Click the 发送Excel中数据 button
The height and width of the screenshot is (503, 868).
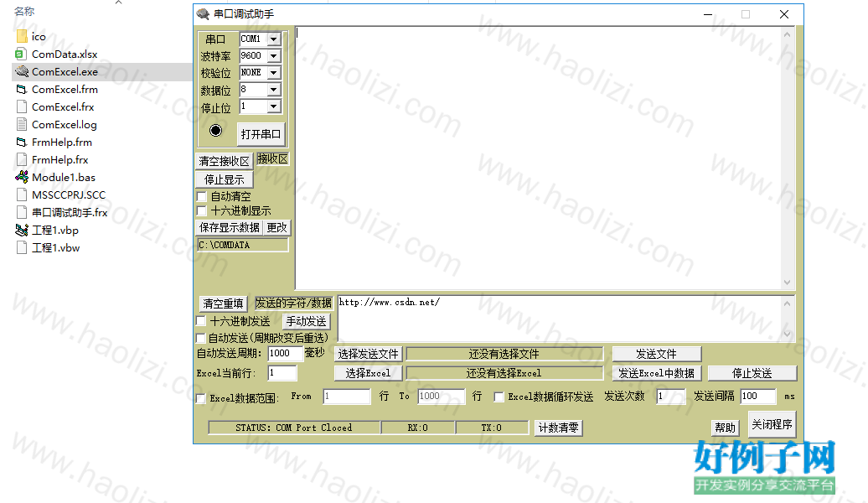tap(657, 373)
